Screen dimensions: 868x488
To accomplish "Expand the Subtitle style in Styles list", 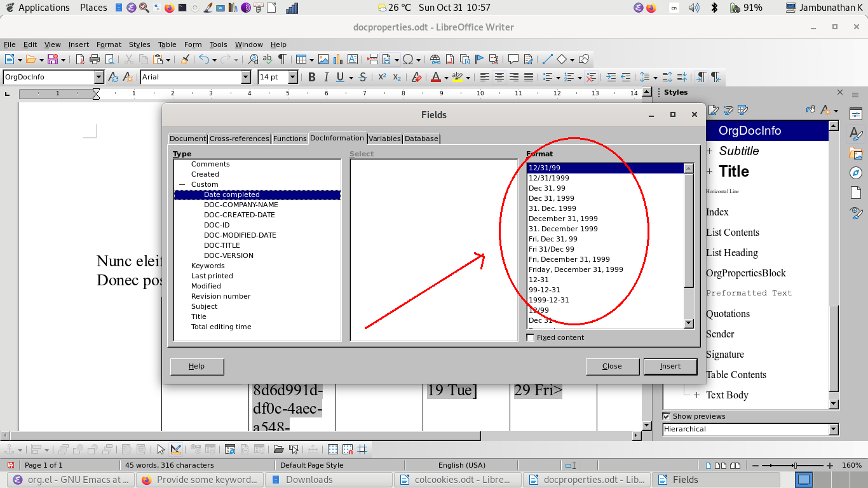I will pos(710,151).
